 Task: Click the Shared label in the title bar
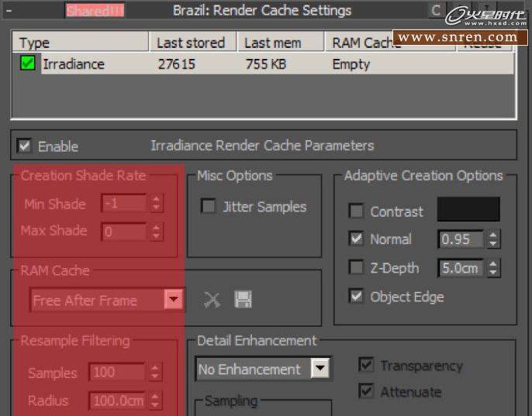pyautogui.click(x=95, y=11)
